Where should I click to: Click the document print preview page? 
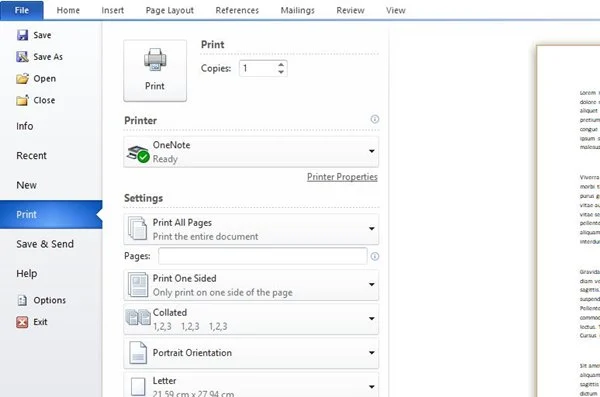(x=568, y=221)
